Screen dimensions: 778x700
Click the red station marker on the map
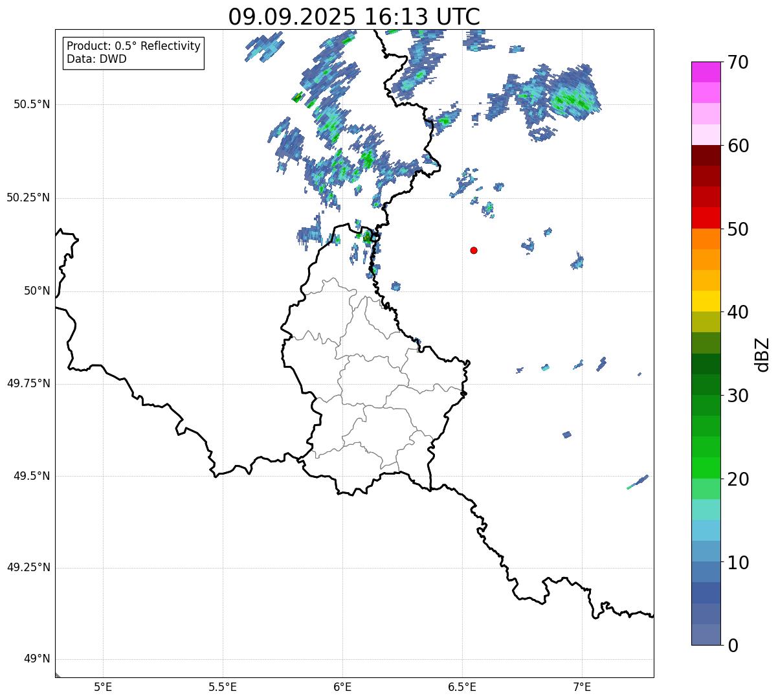point(474,251)
